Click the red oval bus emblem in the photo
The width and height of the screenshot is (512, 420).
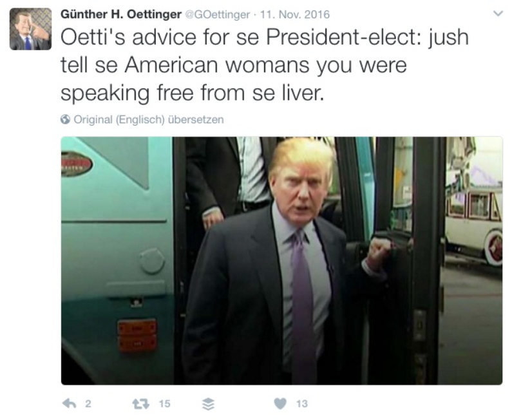tap(77, 164)
